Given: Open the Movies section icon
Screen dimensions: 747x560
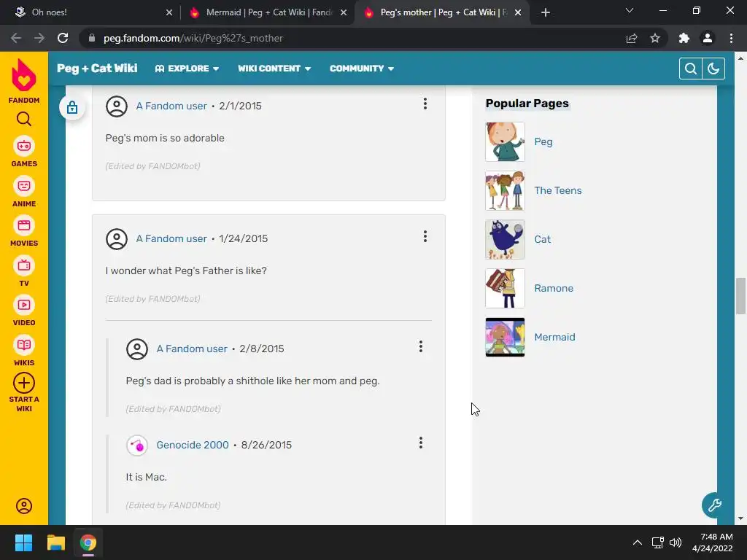Looking at the screenshot, I should click(24, 225).
